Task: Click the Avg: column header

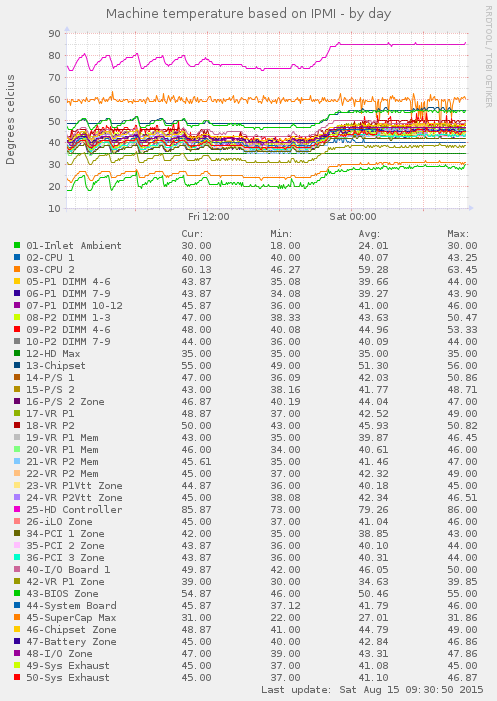Action: 369,233
